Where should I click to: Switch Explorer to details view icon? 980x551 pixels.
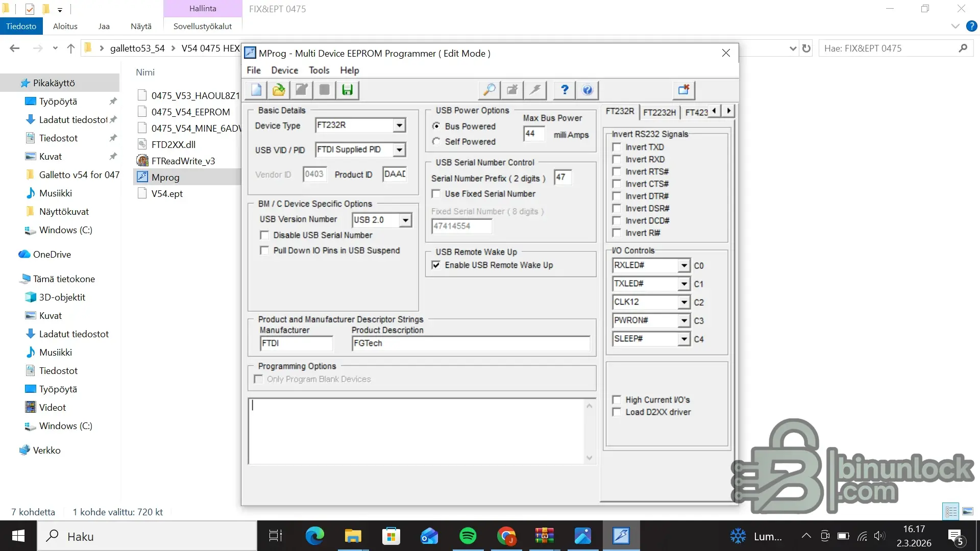pyautogui.click(x=951, y=511)
